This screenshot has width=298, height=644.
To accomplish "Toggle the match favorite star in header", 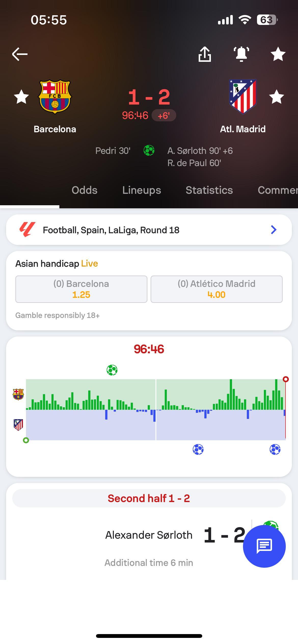I will [278, 54].
